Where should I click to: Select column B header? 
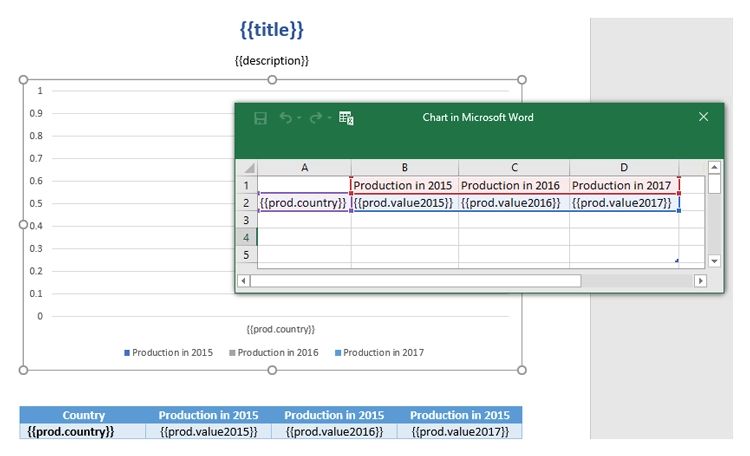[405, 167]
